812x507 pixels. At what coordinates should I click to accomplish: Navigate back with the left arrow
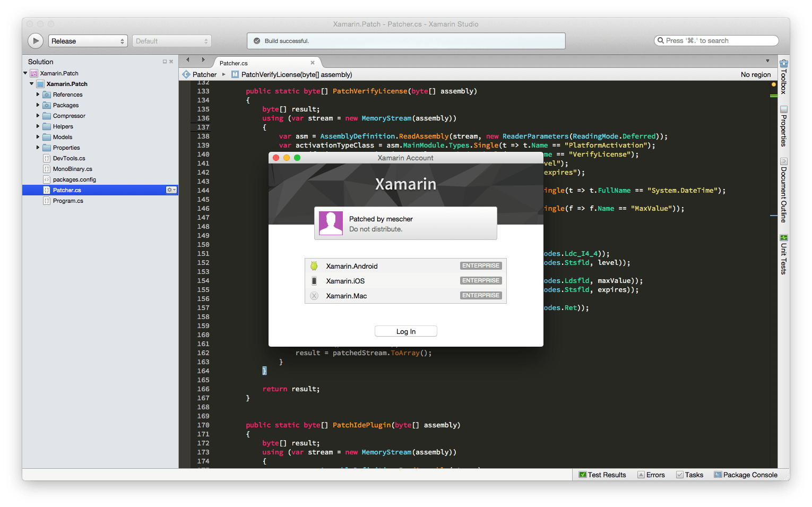188,60
